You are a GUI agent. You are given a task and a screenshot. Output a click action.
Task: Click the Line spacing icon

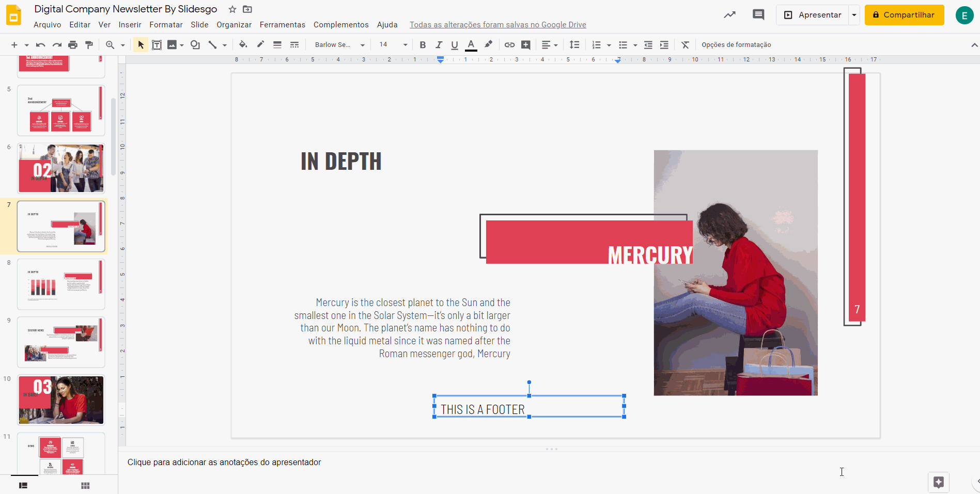[574, 45]
